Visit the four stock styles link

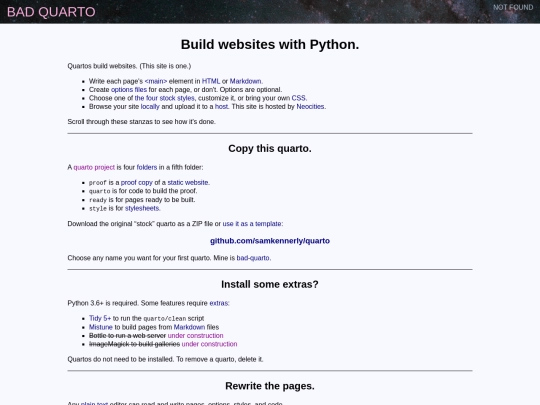pos(165,98)
